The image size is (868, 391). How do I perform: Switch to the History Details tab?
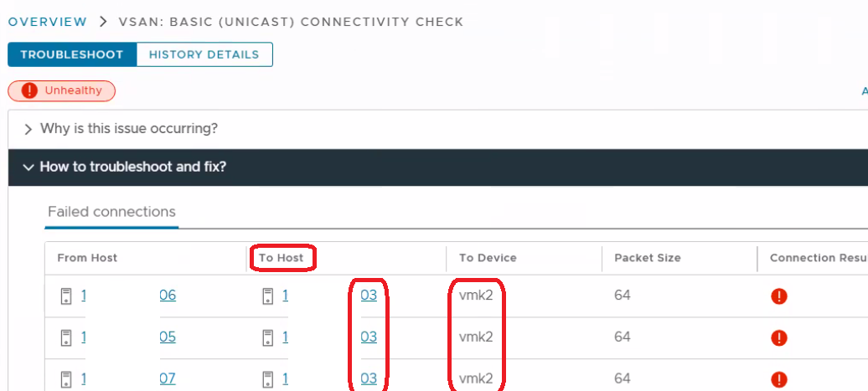click(x=204, y=54)
